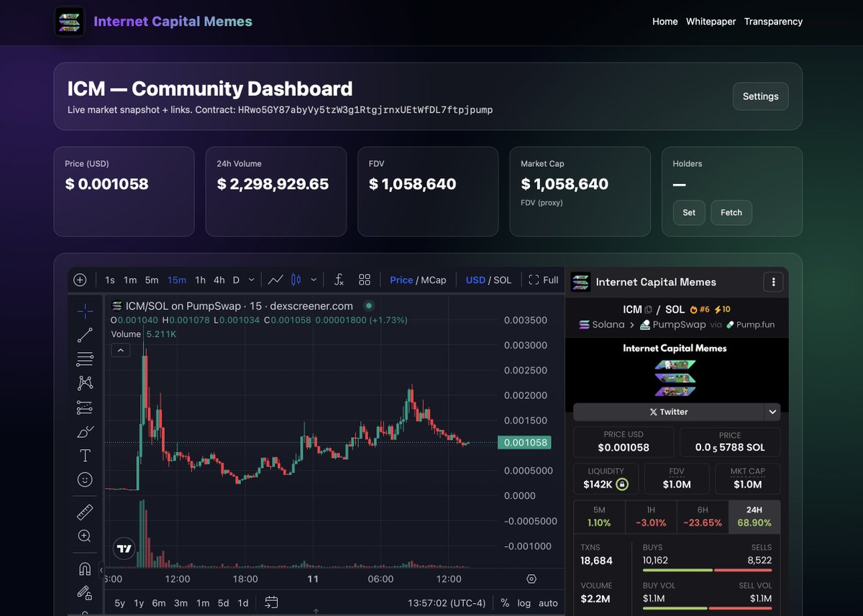Set chart range to 1d
863x616 pixels.
(x=243, y=602)
